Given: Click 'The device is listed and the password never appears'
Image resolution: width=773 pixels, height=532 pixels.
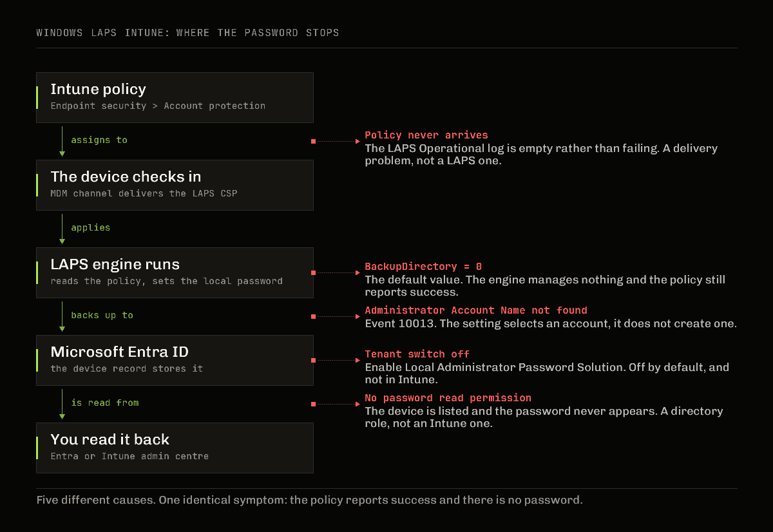Looking at the screenshot, I should tap(544, 417).
